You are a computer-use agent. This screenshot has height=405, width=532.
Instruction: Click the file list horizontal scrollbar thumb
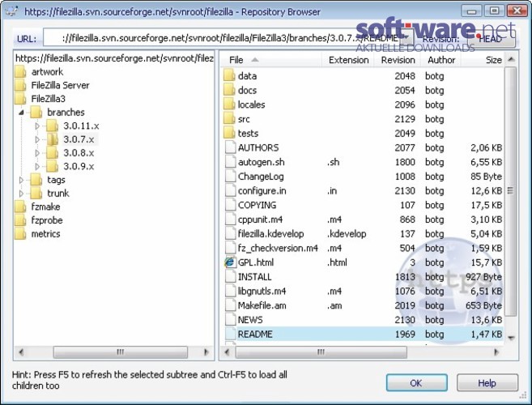[321, 352]
